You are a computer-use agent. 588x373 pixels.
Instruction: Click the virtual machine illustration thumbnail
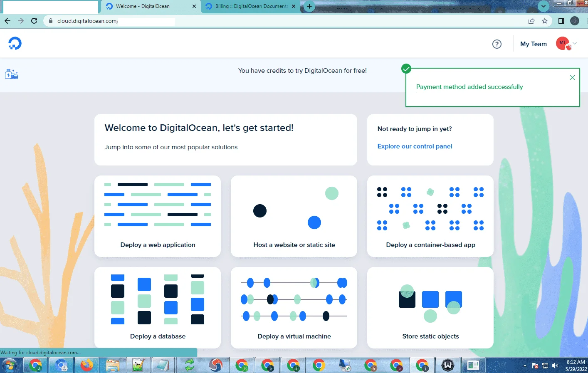click(294, 299)
